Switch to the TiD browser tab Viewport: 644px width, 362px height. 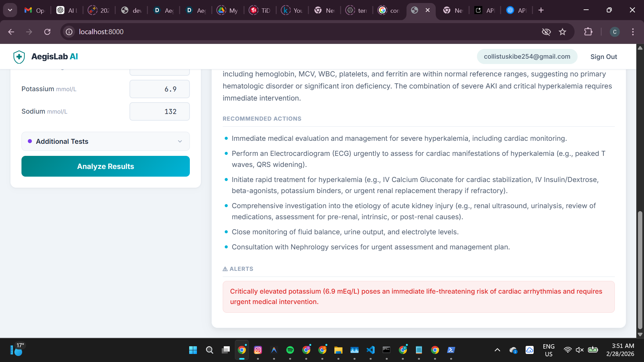click(x=260, y=10)
